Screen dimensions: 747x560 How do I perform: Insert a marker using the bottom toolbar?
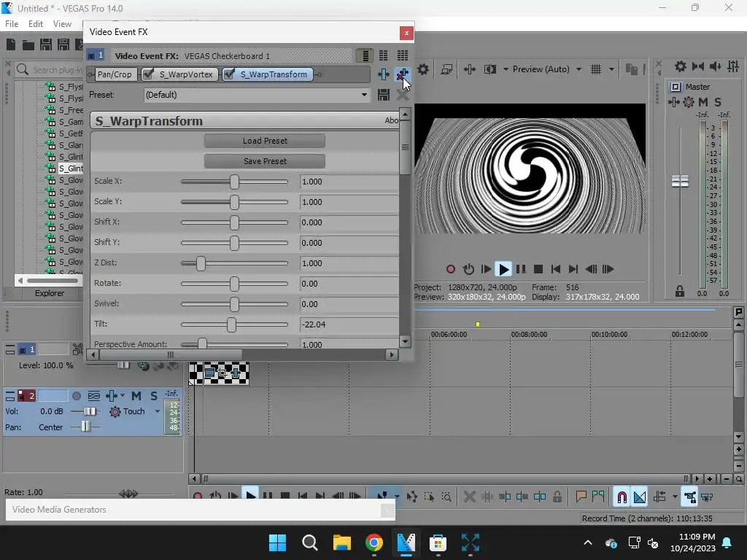[581, 497]
